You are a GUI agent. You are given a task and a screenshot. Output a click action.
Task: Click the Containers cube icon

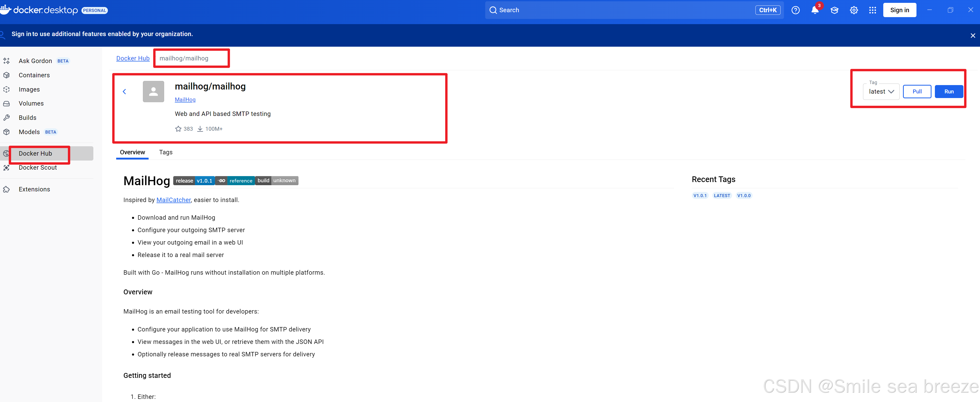coord(6,75)
